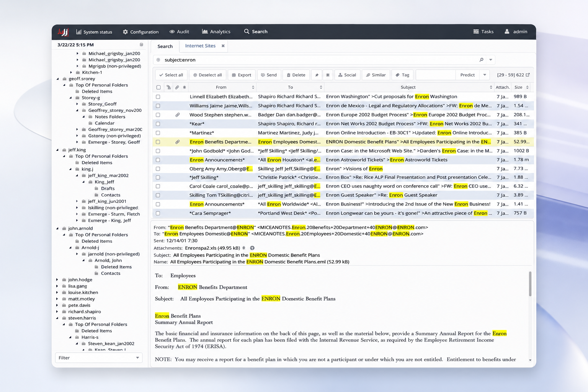588x392 pixels.
Task: Click the Tag button
Action: [402, 75]
